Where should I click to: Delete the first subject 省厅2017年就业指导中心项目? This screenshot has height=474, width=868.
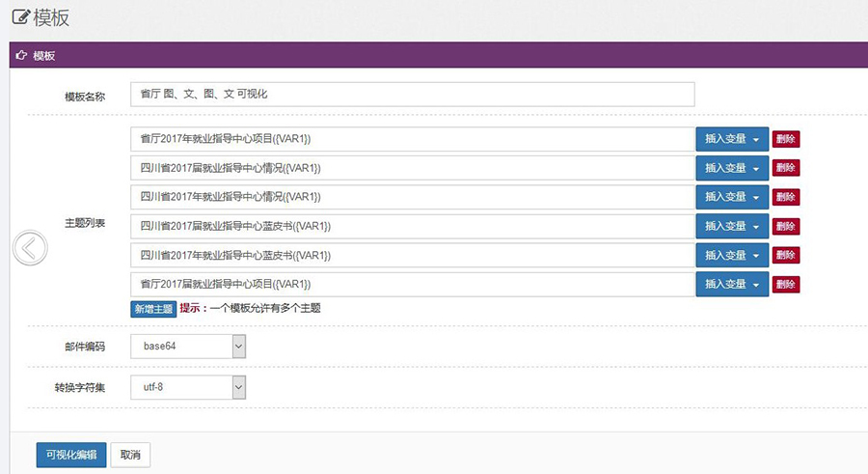click(785, 139)
